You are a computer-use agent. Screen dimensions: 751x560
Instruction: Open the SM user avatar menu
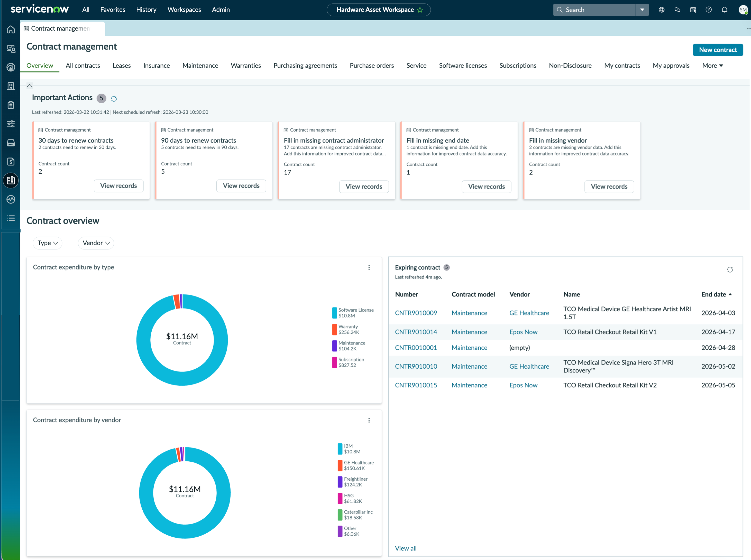pos(743,10)
